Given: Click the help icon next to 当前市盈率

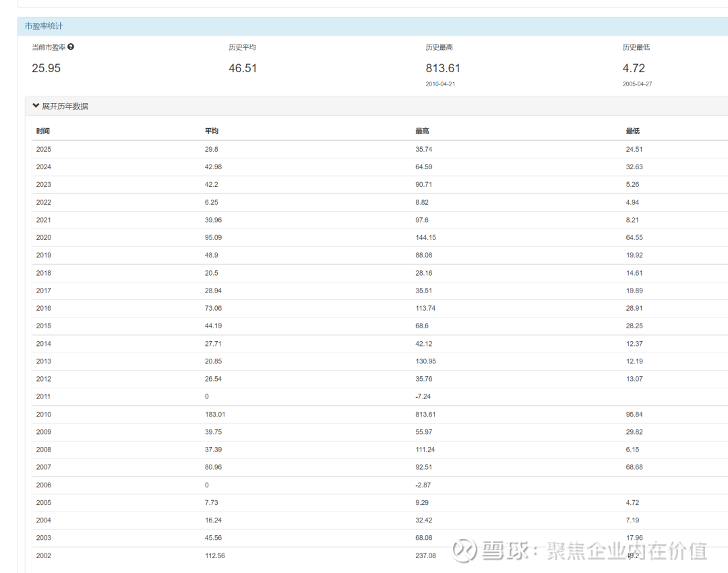Looking at the screenshot, I should click(x=71, y=47).
